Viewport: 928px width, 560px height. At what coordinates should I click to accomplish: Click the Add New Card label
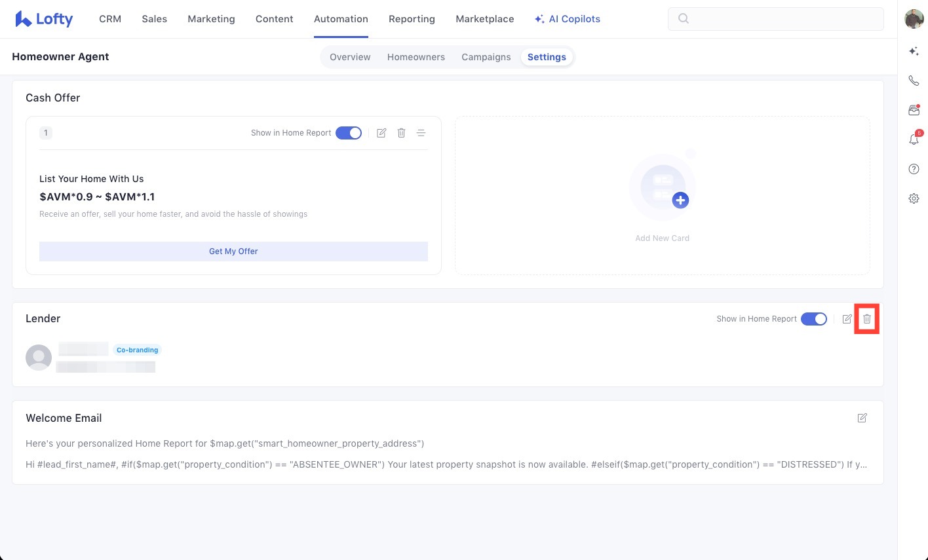662,238
